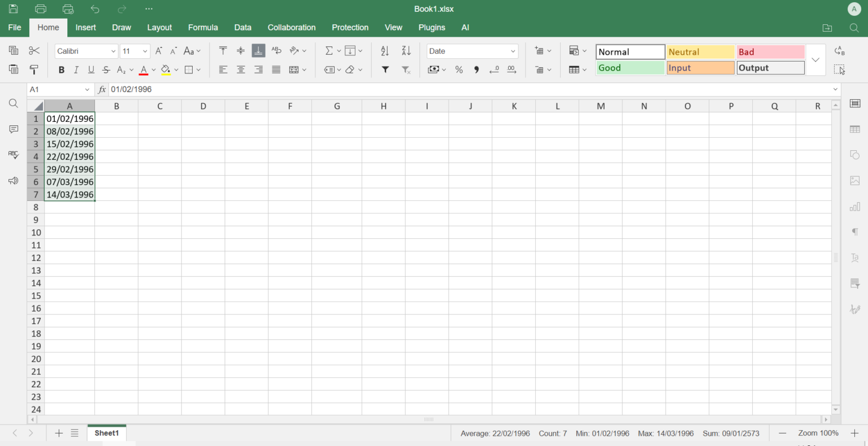Apply comma style formatting

point(476,69)
